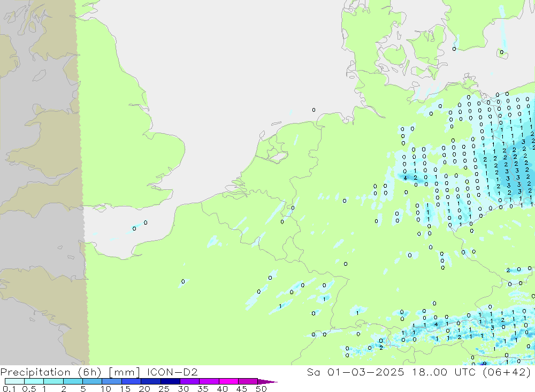Click the '0.1' legend scale label
Screen dimensions: 535x392
pos(9,389)
